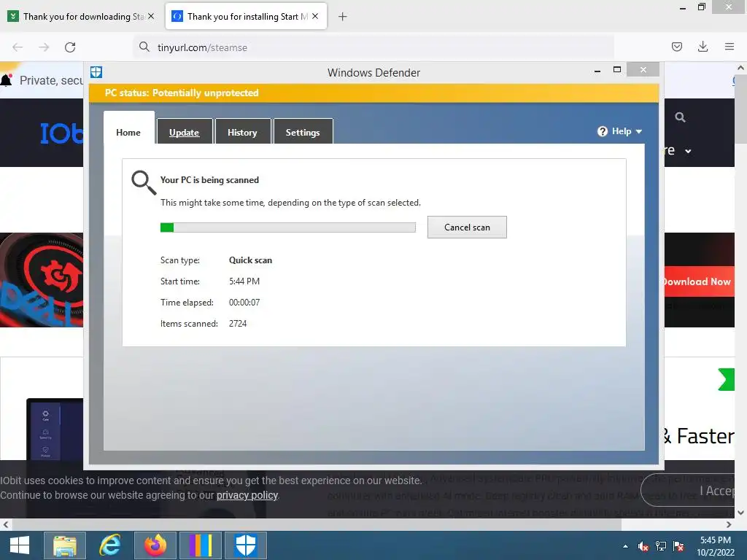Switch to the 'Thank you for downloading' browser tab

pos(82,17)
